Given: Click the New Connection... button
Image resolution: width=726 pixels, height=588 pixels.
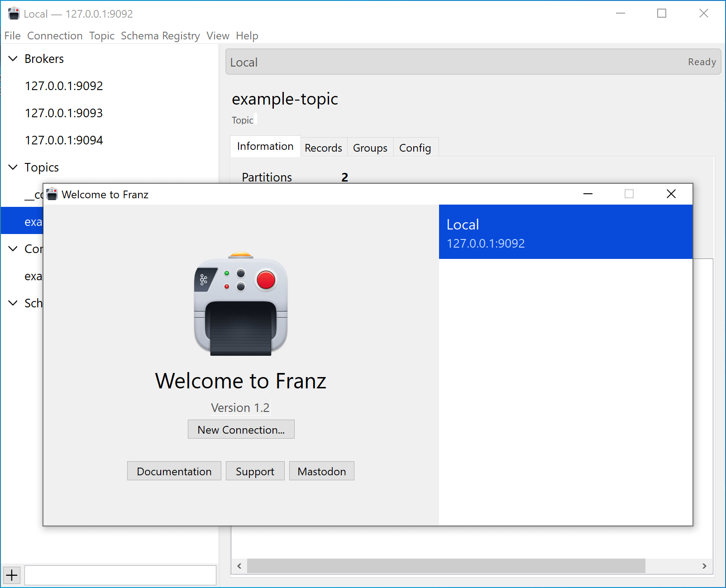Looking at the screenshot, I should 241,430.
